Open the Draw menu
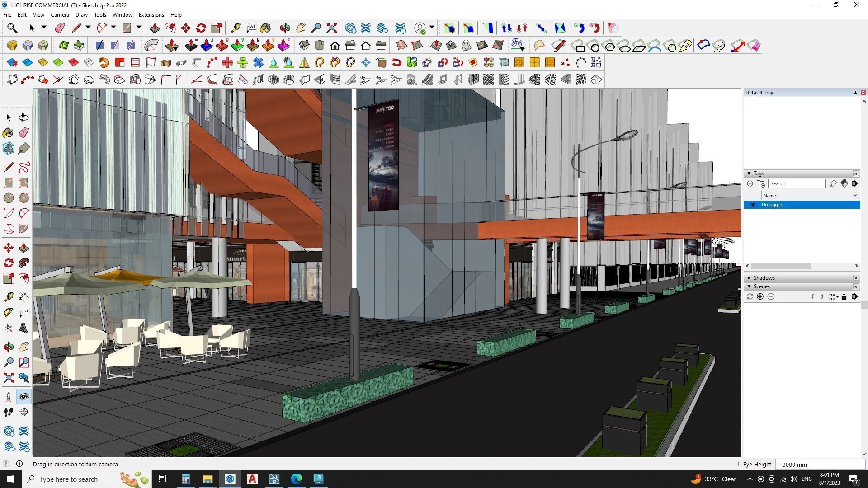868x488 pixels. [x=81, y=15]
